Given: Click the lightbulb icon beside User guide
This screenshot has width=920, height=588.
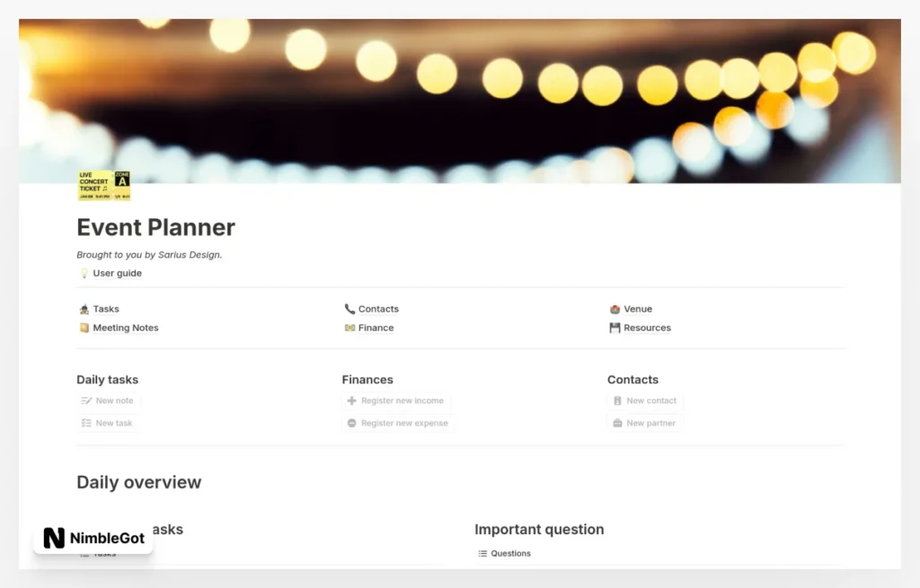Looking at the screenshot, I should (x=84, y=273).
